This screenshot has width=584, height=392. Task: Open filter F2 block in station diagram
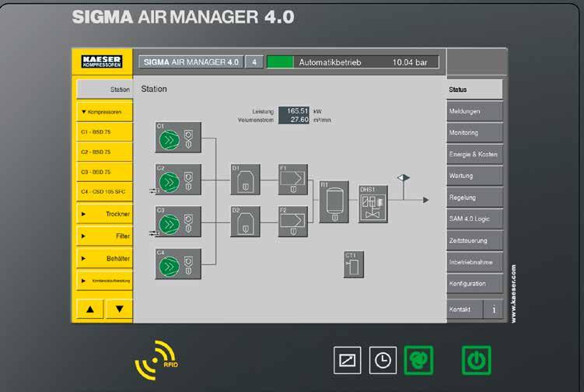tap(293, 222)
